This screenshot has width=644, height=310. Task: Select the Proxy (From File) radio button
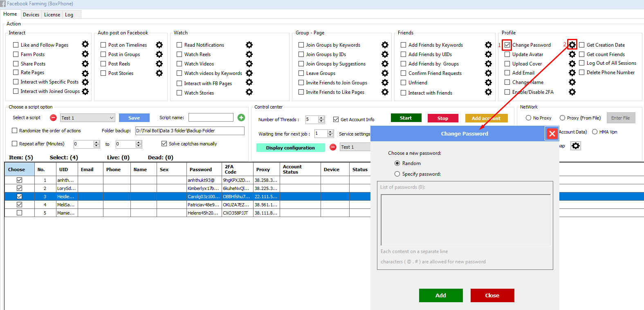[562, 118]
